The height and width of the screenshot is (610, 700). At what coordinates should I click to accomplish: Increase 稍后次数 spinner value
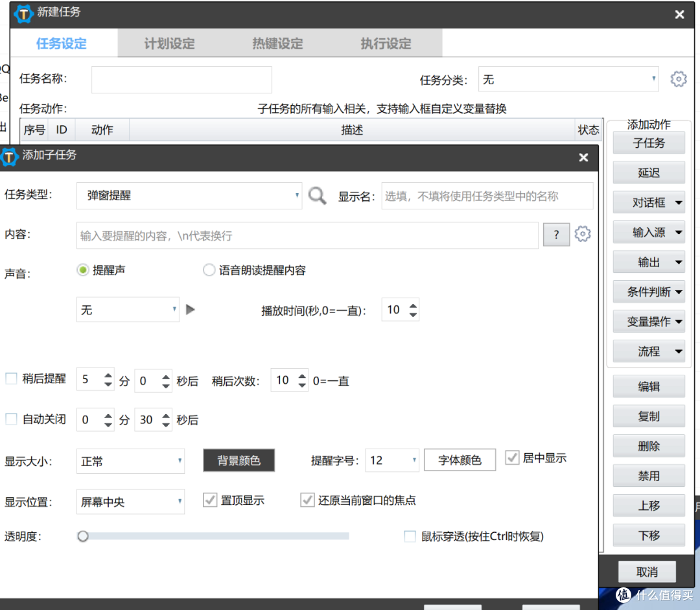[302, 376]
